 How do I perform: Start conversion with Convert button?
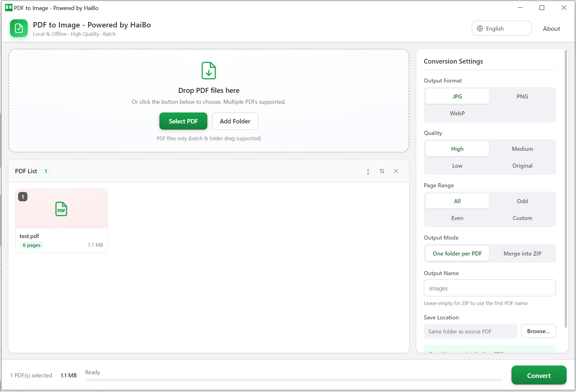[539, 375]
